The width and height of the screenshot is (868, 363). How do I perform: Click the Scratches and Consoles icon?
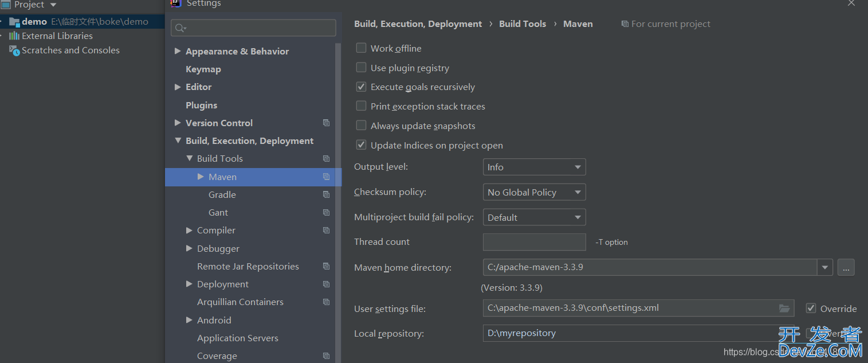coord(14,50)
